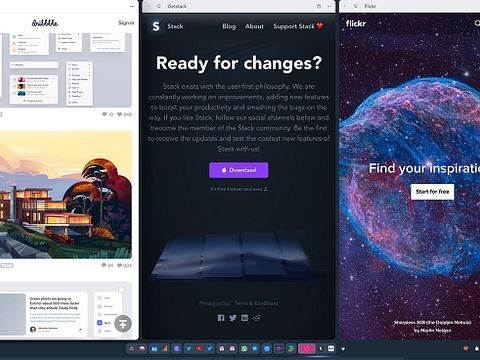The width and height of the screenshot is (480, 360).
Task: Open the About menu item
Action: click(x=254, y=26)
